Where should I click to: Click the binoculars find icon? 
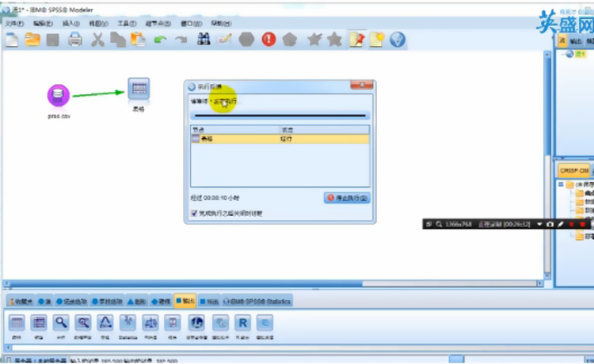point(204,39)
